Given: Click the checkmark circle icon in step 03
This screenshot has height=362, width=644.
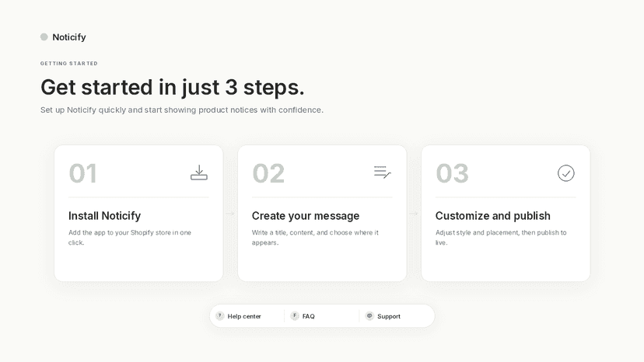Looking at the screenshot, I should tap(566, 173).
